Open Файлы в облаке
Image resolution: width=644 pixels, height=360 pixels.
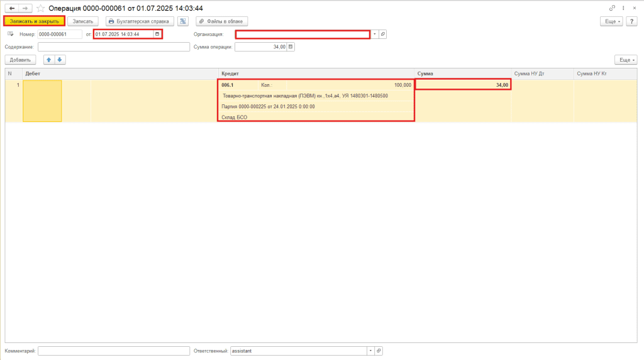[222, 21]
